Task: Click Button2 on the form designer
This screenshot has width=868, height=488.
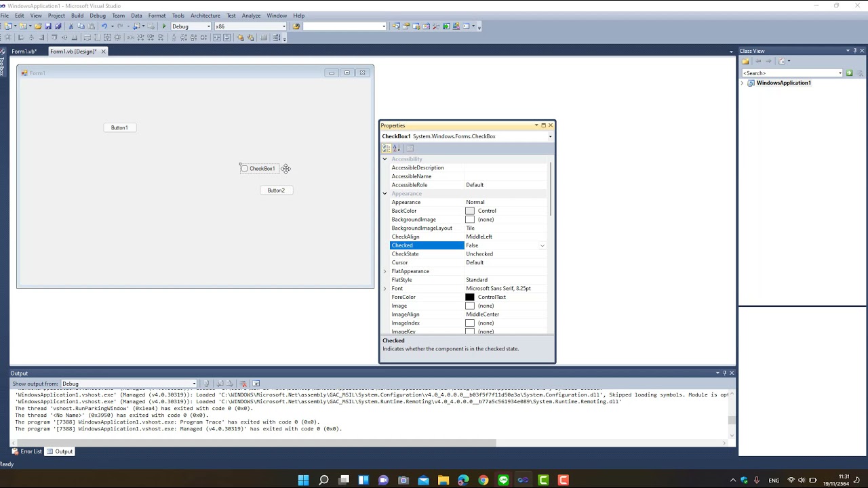Action: [x=276, y=190]
